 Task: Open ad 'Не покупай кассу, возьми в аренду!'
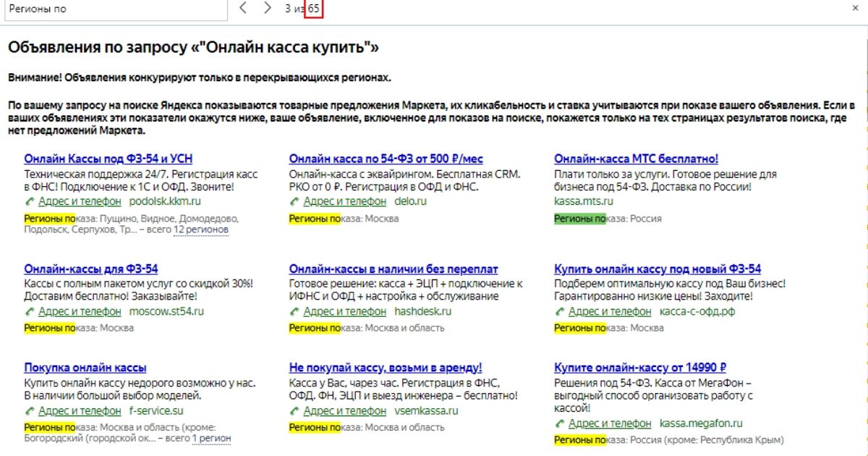click(386, 368)
